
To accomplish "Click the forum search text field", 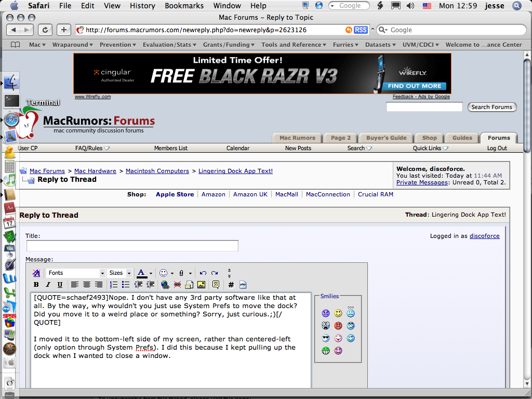I will click(424, 107).
